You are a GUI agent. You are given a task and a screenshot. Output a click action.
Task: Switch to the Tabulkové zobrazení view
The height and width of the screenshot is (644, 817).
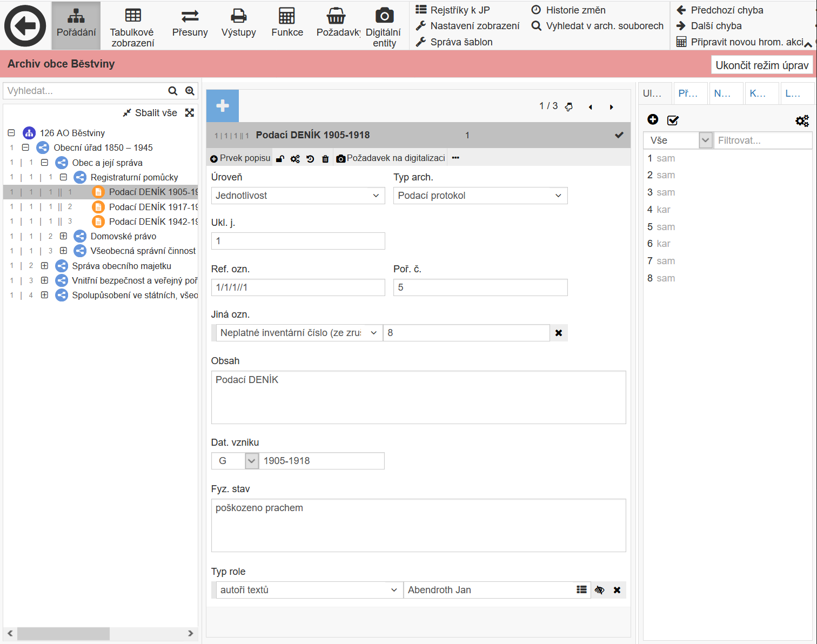(x=132, y=26)
